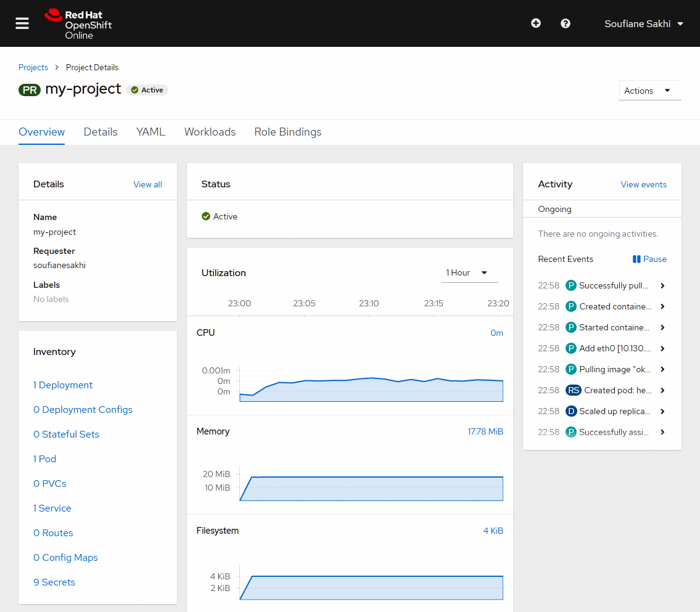Click the Red Hat OpenShift logo
This screenshot has width=700, height=612.
(78, 24)
